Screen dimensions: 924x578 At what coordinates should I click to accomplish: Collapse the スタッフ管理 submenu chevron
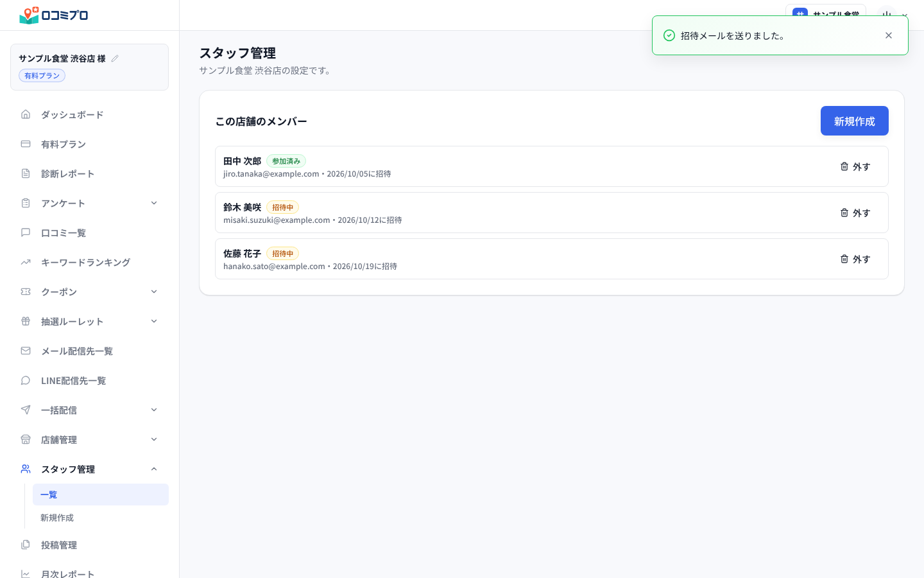tap(154, 469)
